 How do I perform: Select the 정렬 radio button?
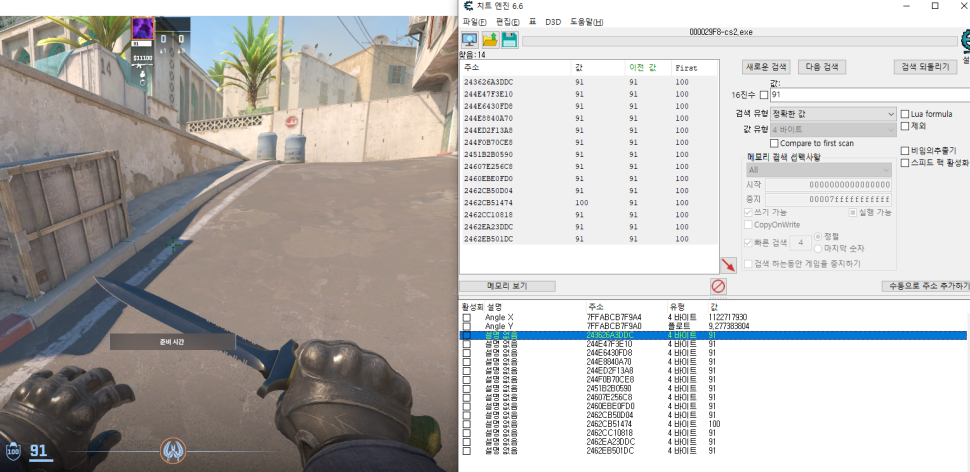[818, 236]
